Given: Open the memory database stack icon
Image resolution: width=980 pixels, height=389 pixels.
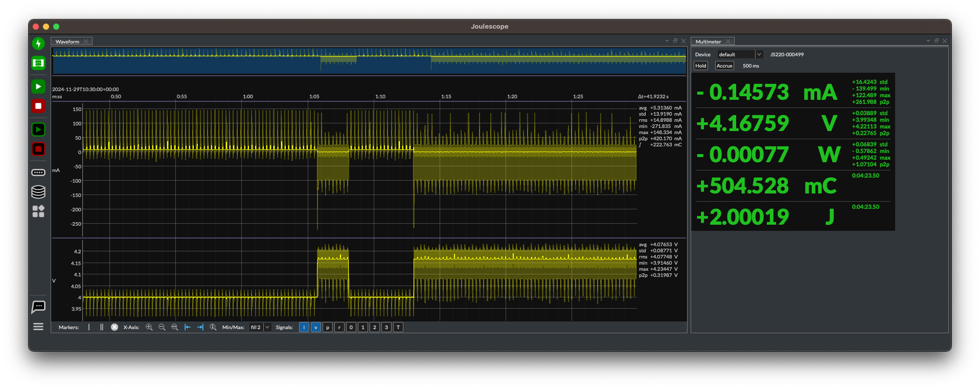Looking at the screenshot, I should point(38,192).
